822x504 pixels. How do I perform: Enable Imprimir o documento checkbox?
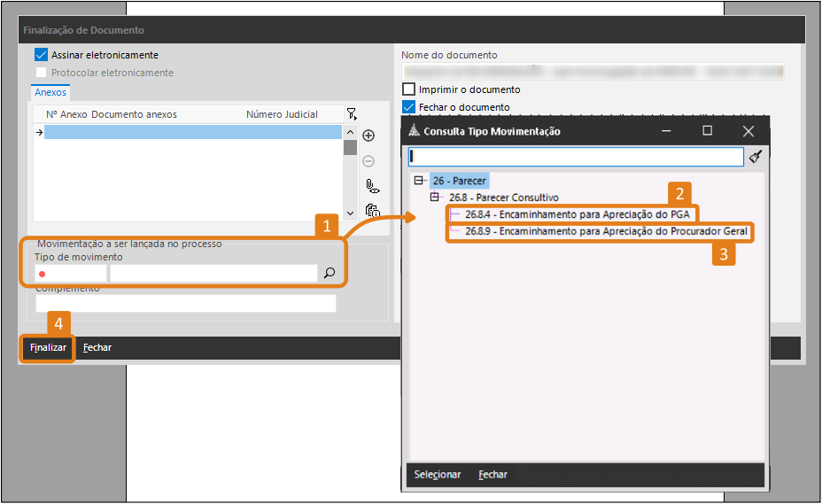click(x=409, y=89)
